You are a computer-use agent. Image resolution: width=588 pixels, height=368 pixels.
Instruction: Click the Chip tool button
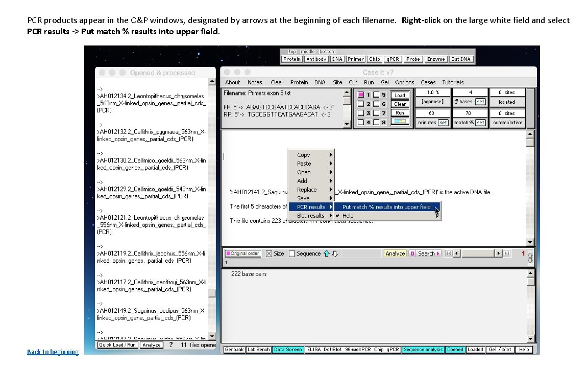[x=375, y=59]
